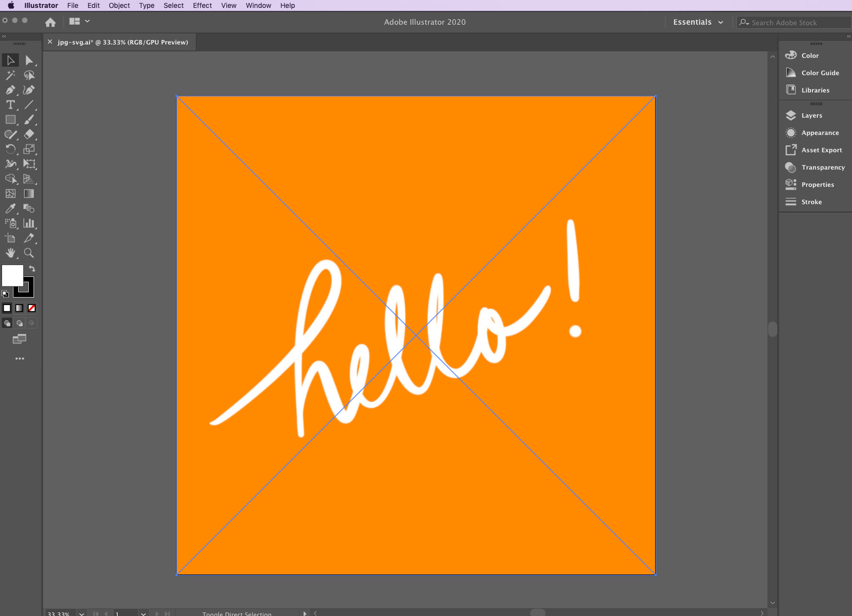Image resolution: width=852 pixels, height=616 pixels.
Task: Swap fill and stroke colors
Action: tap(32, 269)
